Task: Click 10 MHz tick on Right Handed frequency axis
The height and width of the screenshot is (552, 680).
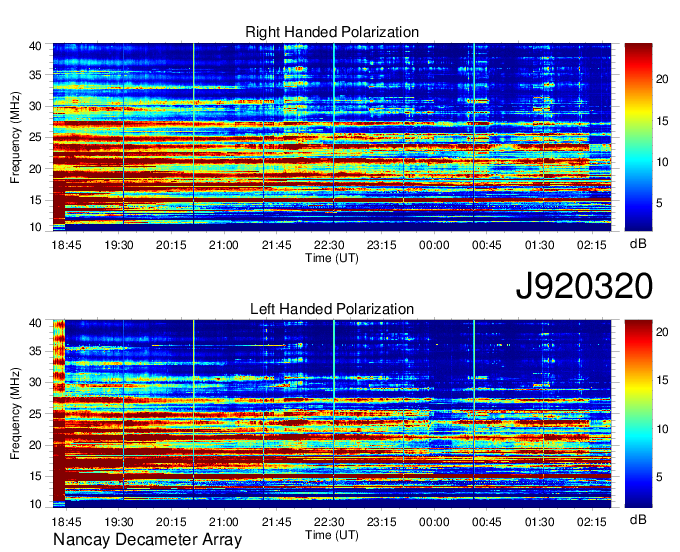Action: (x=35, y=227)
